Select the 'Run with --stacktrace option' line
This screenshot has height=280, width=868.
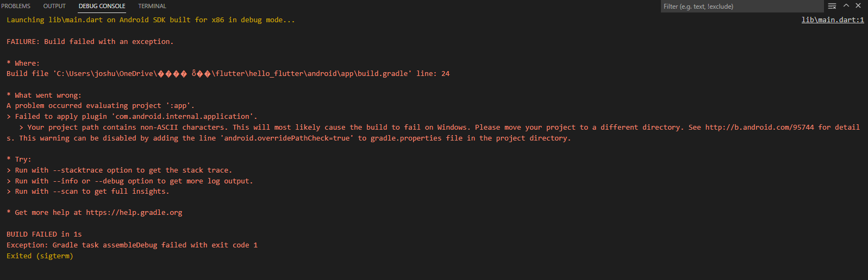pos(120,170)
